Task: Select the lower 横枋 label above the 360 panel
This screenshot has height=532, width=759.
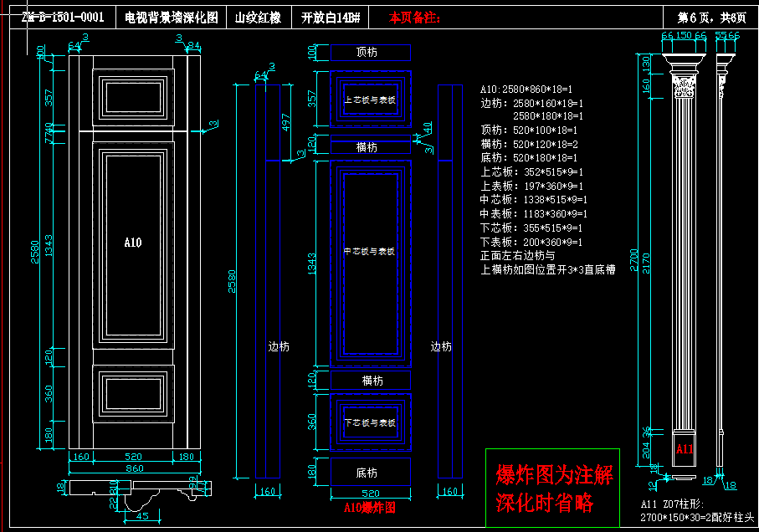Action: coord(372,381)
